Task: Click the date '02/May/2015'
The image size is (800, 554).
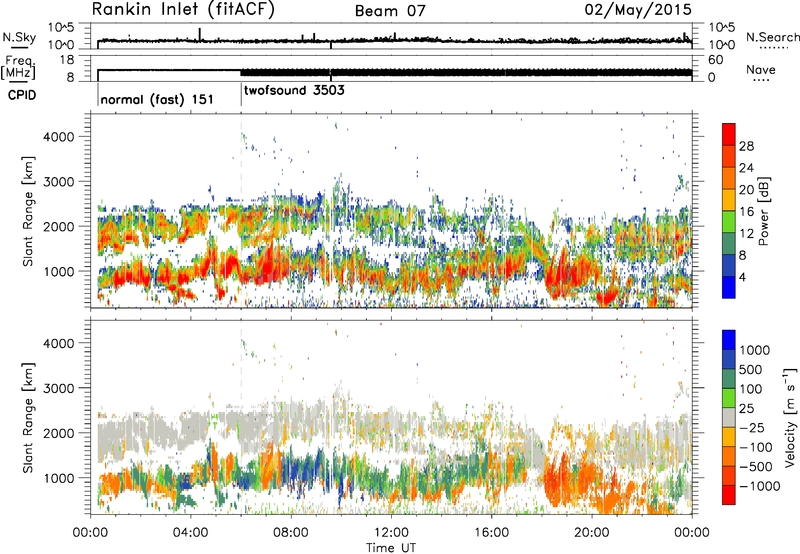Action: pyautogui.click(x=638, y=10)
